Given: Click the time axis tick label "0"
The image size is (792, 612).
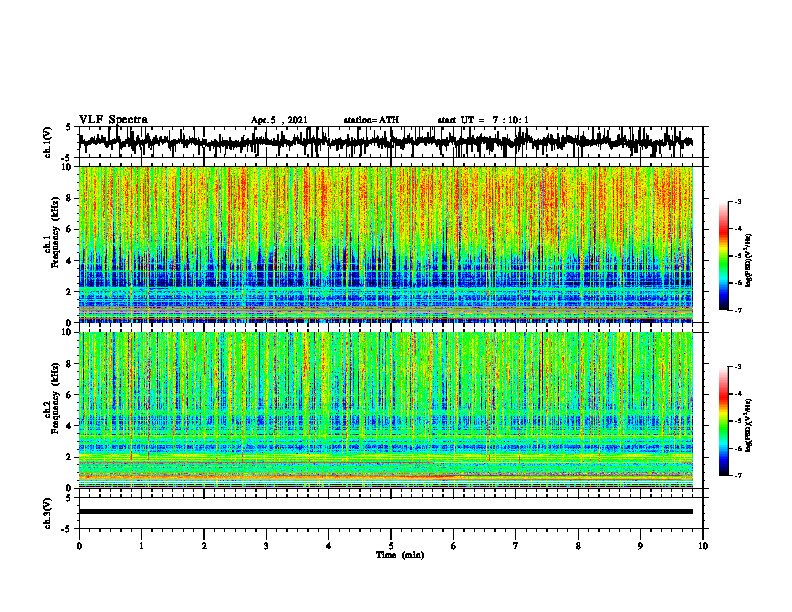Looking at the screenshot, I should [x=79, y=546].
